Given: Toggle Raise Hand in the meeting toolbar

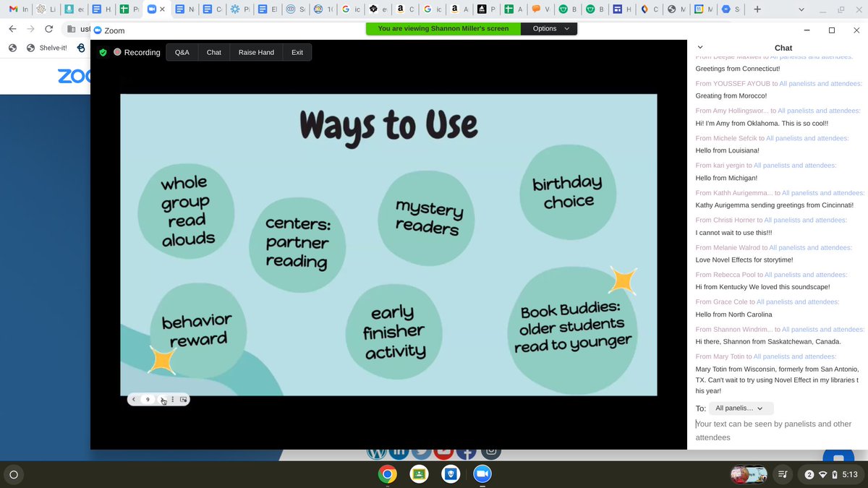Looking at the screenshot, I should [255, 52].
